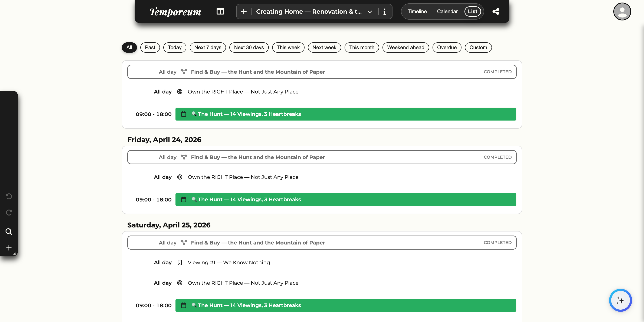Expand left toolbar corner triangle
Viewport: 644px width, 322px height.
[14, 253]
